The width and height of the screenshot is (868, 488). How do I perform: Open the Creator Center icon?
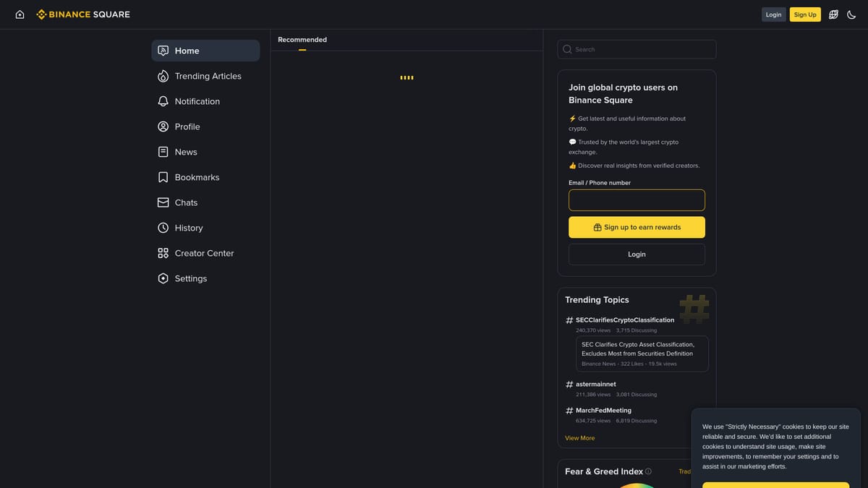tap(163, 253)
